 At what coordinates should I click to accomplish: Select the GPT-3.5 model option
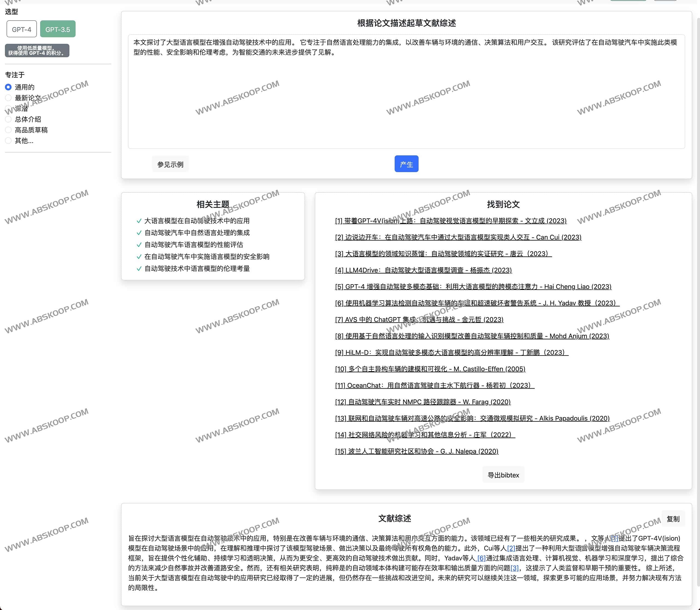coord(58,29)
